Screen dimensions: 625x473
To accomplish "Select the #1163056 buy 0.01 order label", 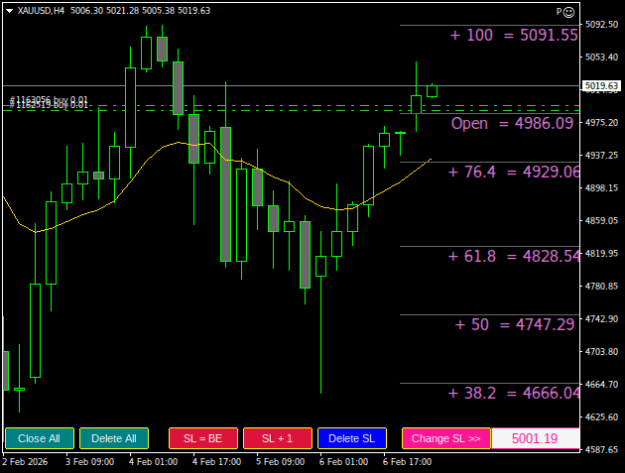I will tap(49, 99).
